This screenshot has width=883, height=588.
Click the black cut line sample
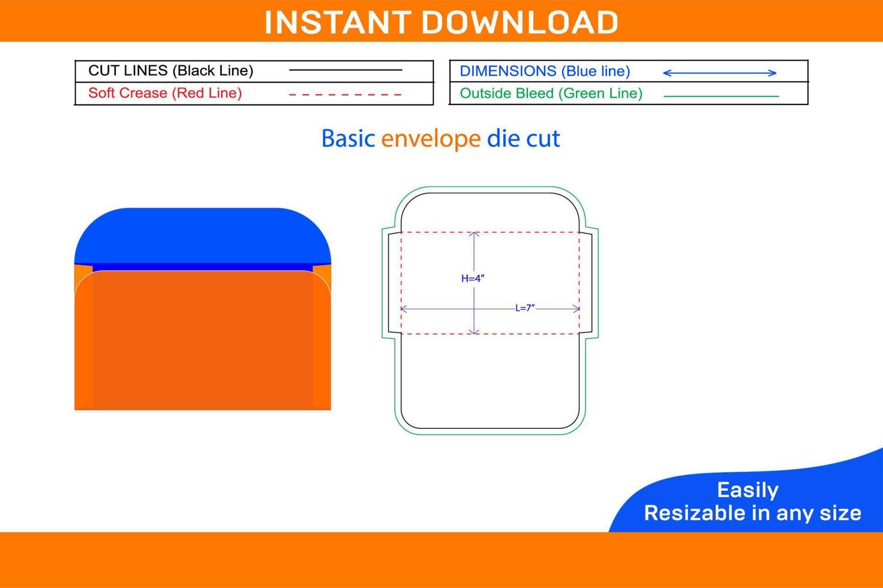click(x=346, y=70)
